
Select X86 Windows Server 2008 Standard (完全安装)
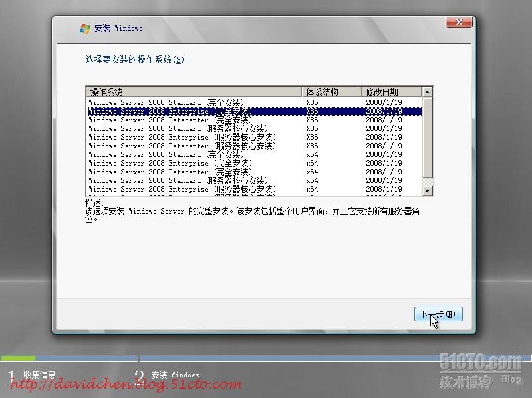[255, 102]
